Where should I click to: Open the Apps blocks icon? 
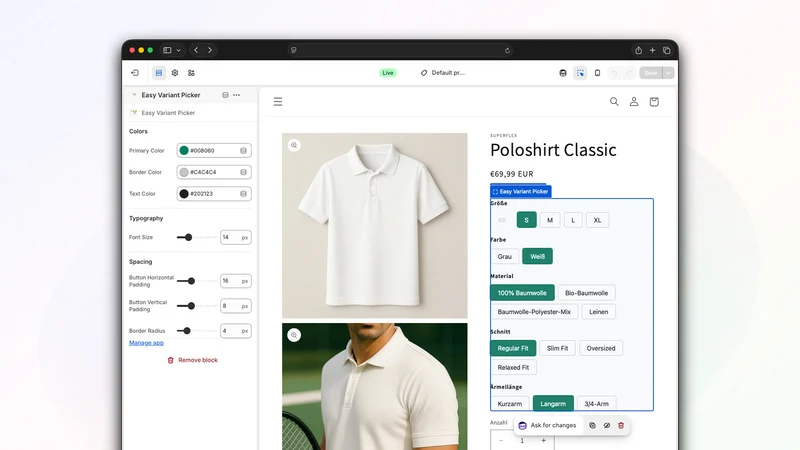[191, 73]
